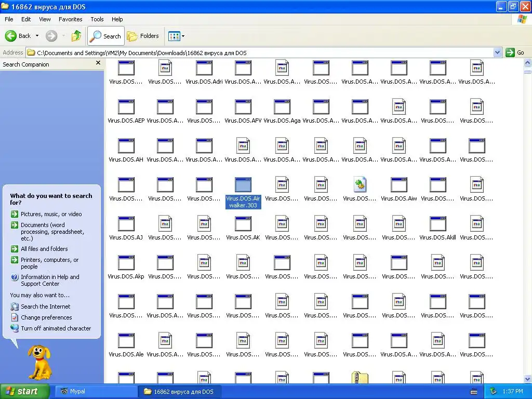Select All files and folders search
The height and width of the screenshot is (399, 532).
[39, 249]
